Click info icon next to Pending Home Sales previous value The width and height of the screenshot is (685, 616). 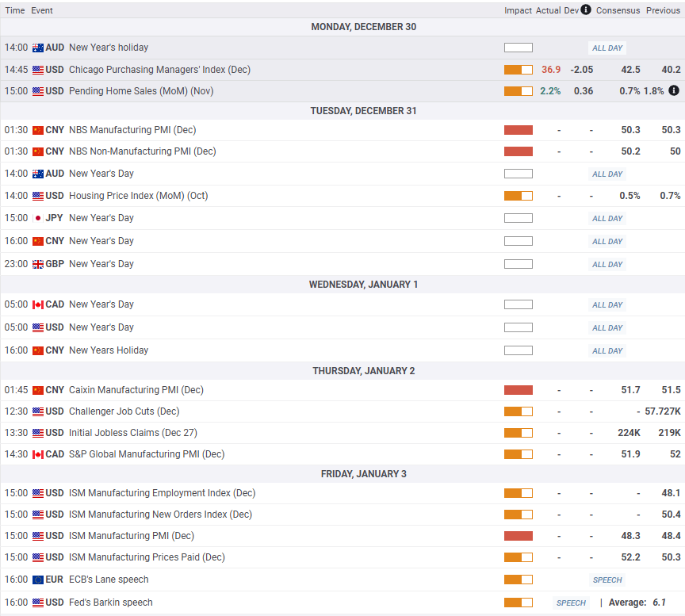click(674, 90)
